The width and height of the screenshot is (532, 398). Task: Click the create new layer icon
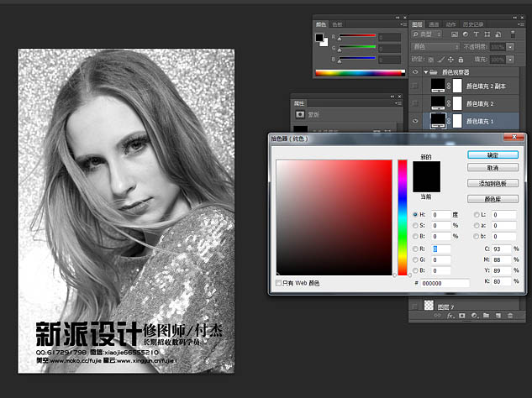coord(498,316)
